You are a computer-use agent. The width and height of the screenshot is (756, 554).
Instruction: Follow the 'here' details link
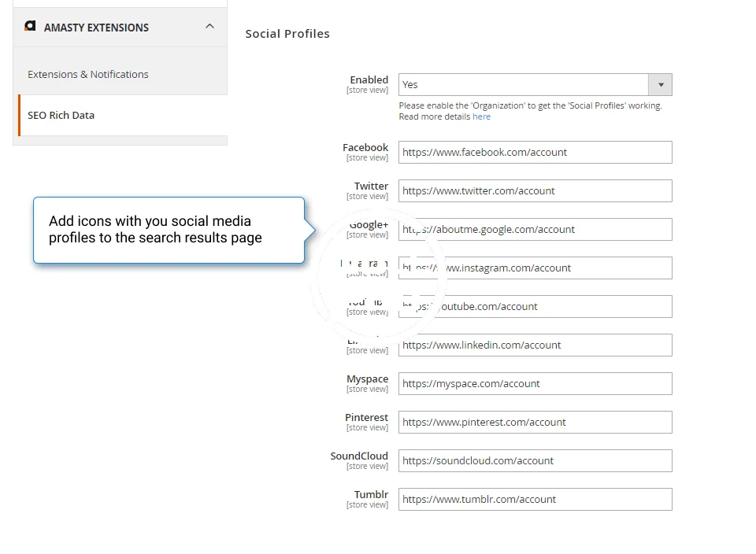click(x=481, y=116)
